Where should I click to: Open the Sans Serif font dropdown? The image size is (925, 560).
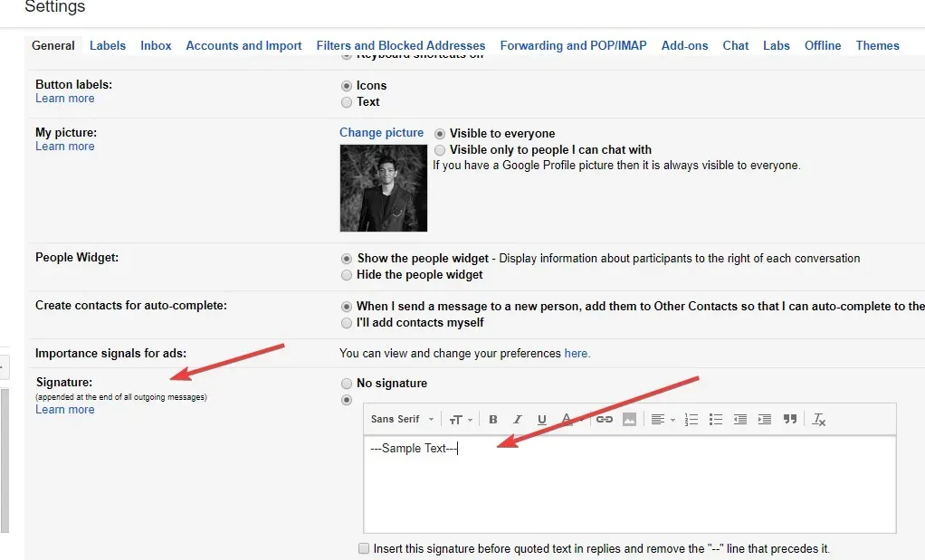click(x=403, y=419)
